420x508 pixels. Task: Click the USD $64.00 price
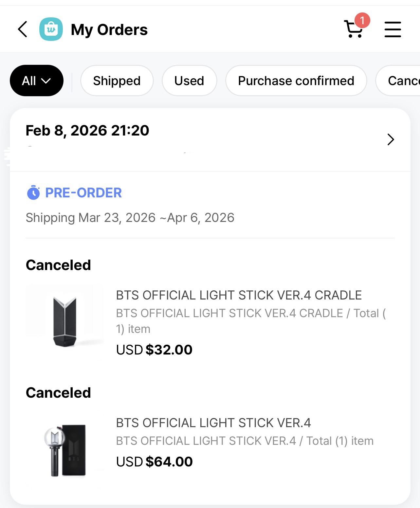[x=154, y=462]
